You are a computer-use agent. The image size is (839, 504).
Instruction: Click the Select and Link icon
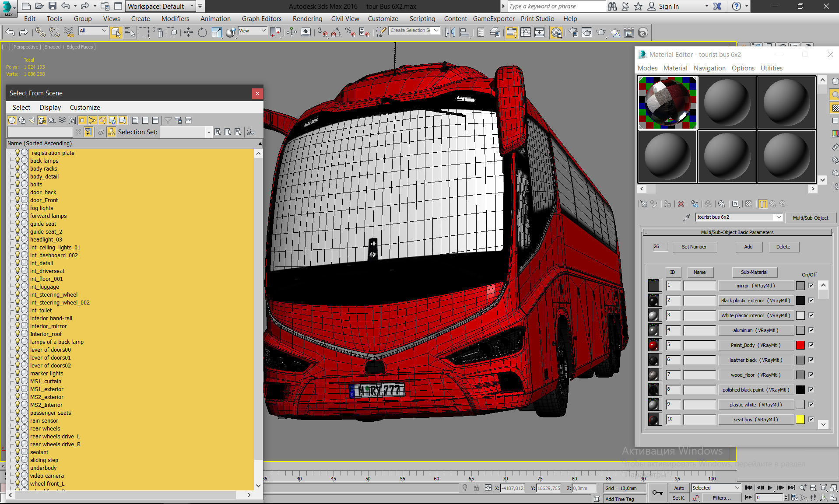click(x=40, y=32)
